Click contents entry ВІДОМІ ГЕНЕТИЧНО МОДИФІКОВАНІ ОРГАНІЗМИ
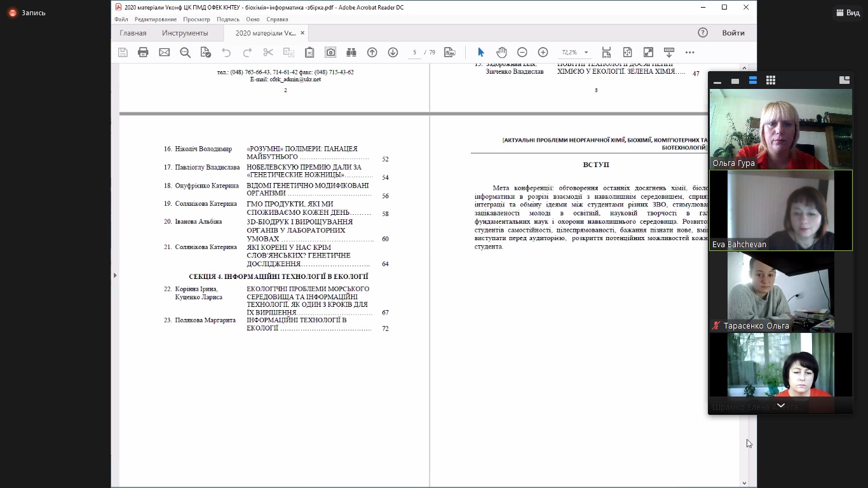868x488 pixels. [x=308, y=189]
